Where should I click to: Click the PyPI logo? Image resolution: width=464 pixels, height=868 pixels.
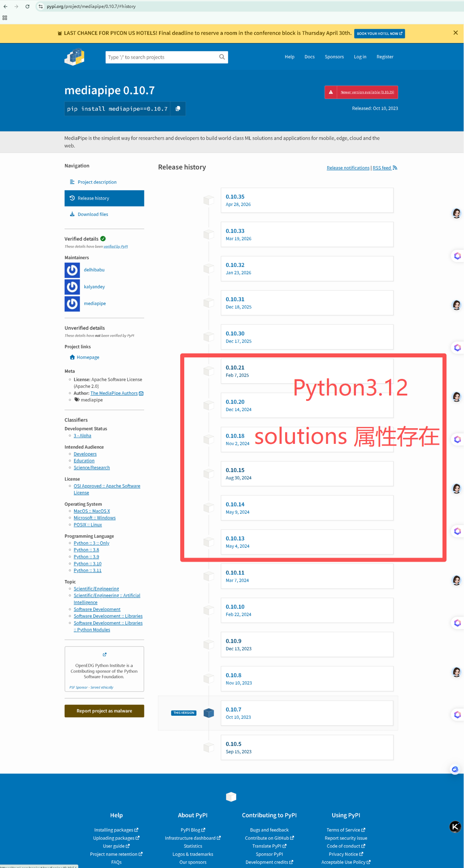[74, 57]
